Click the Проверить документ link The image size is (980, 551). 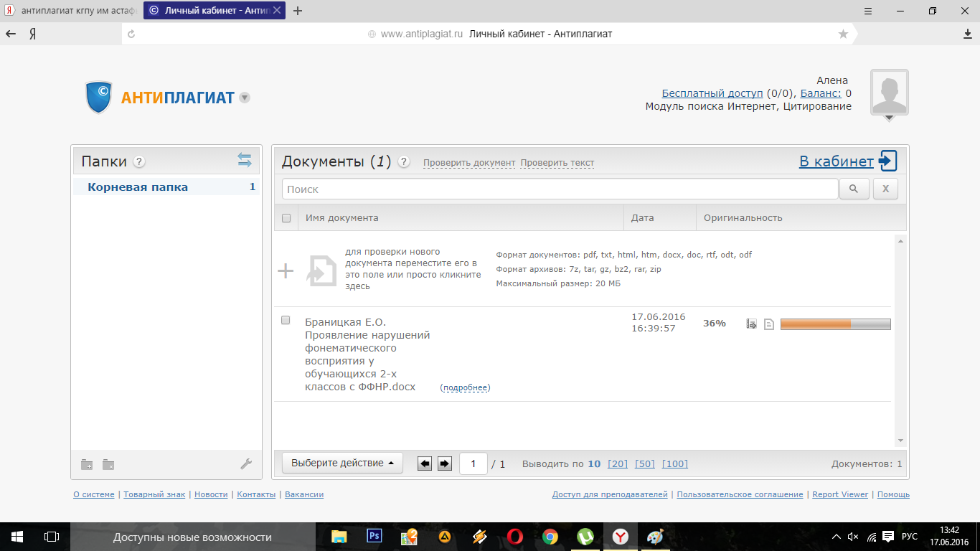[x=468, y=163]
